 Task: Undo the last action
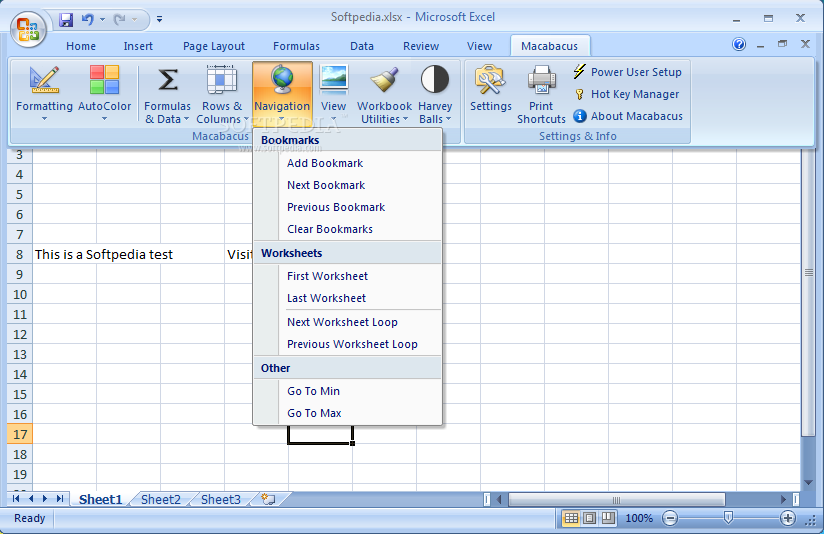tap(87, 20)
